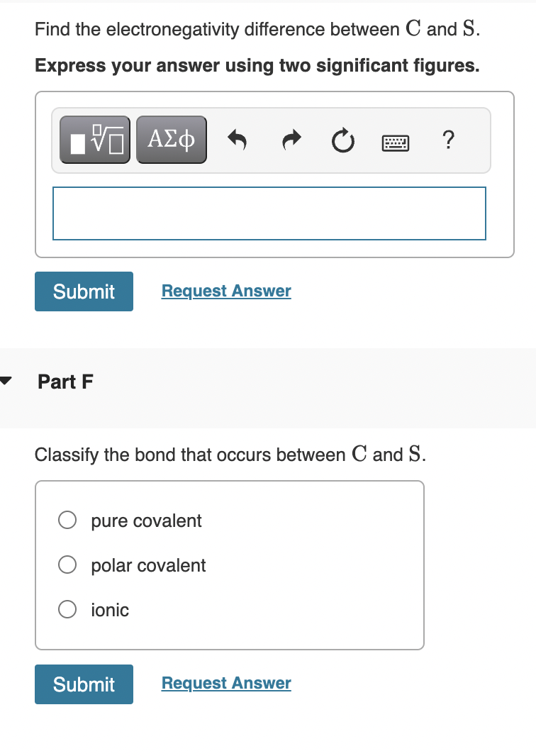Request Answer for the electronegativity question
The image size is (536, 756).
point(225,291)
